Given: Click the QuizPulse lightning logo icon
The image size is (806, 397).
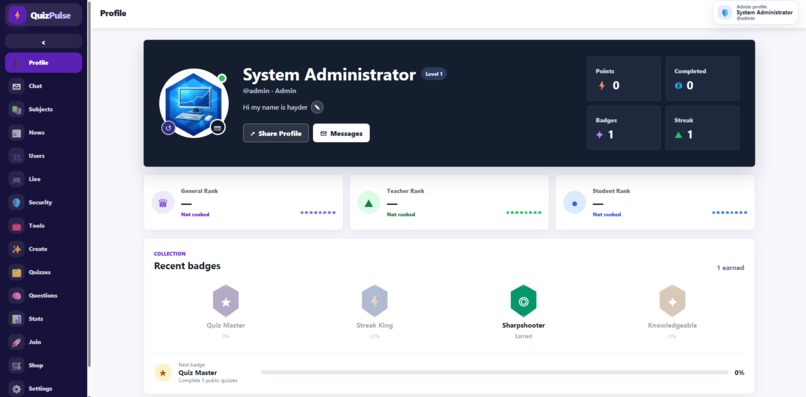Looking at the screenshot, I should click(17, 15).
